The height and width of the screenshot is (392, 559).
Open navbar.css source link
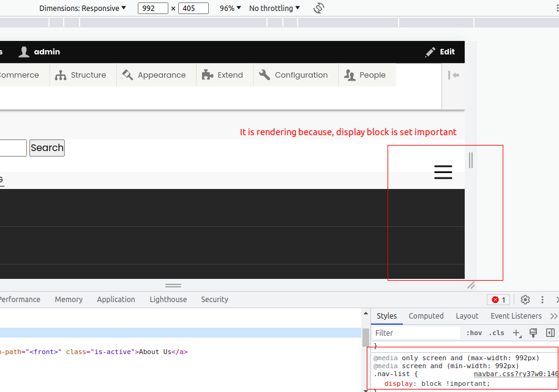pyautogui.click(x=516, y=374)
